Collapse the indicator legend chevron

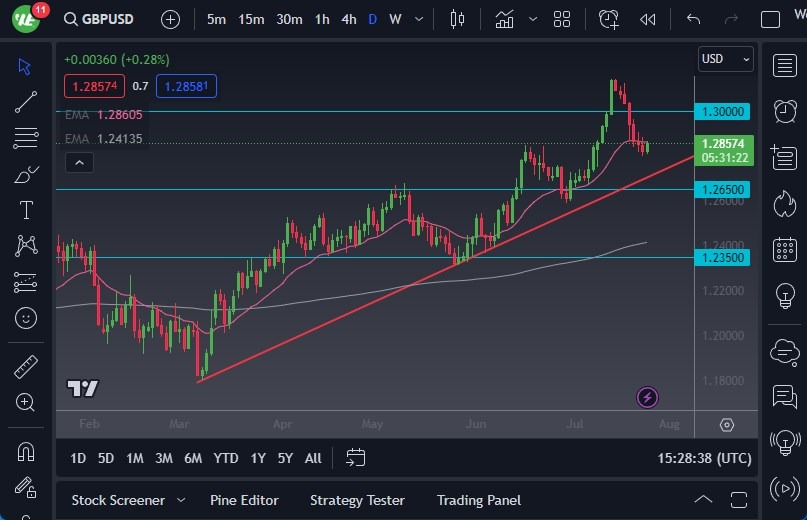[x=79, y=163]
